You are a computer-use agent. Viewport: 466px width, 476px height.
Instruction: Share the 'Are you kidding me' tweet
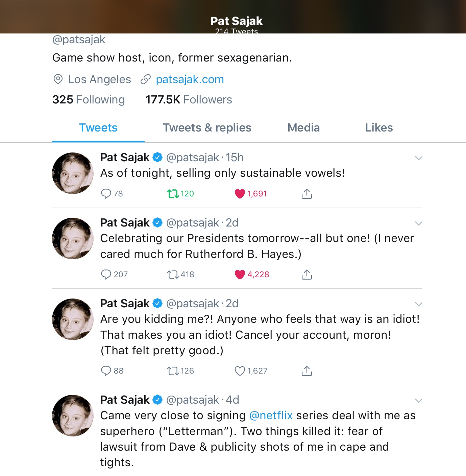point(306,371)
